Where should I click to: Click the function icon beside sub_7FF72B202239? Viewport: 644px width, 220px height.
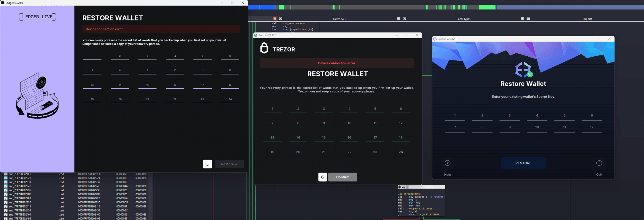click(6, 182)
